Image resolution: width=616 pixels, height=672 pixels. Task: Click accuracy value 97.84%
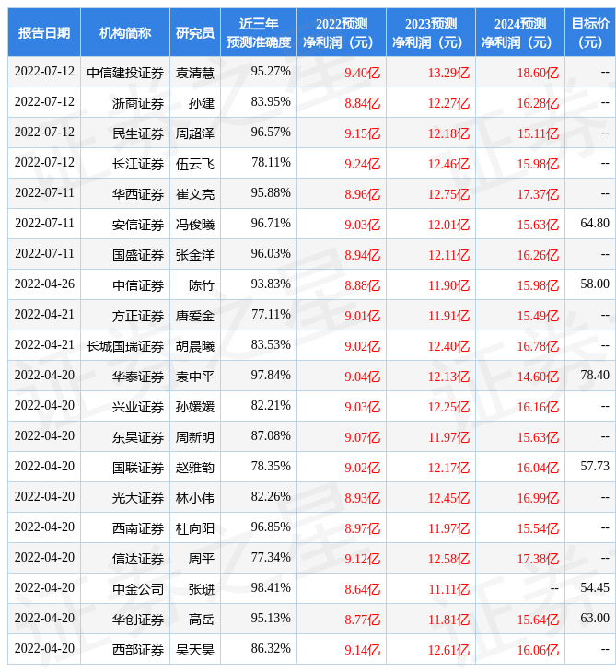click(x=271, y=376)
